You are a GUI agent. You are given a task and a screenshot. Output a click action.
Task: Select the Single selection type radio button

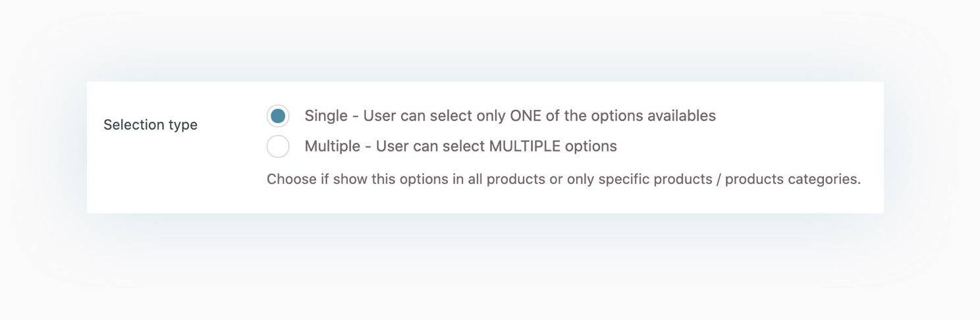pos(278,117)
